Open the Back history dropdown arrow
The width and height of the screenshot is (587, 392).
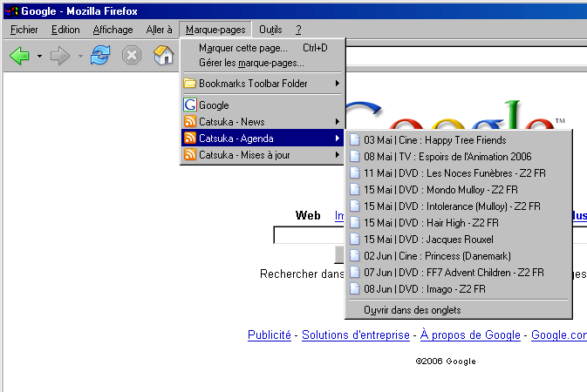click(39, 56)
